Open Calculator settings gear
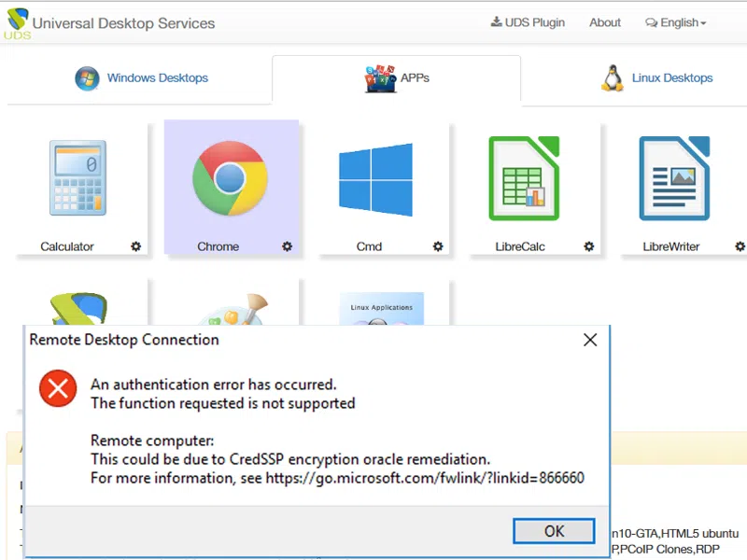This screenshot has height=560, width=747. 135,246
